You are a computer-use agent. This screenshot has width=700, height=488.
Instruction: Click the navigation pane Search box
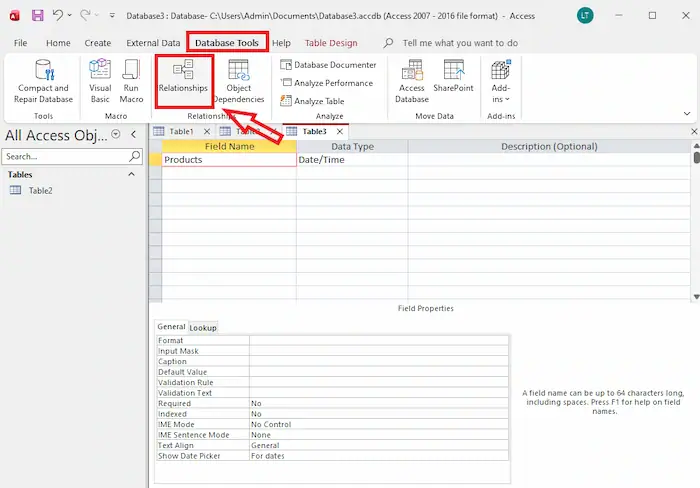pyautogui.click(x=66, y=157)
